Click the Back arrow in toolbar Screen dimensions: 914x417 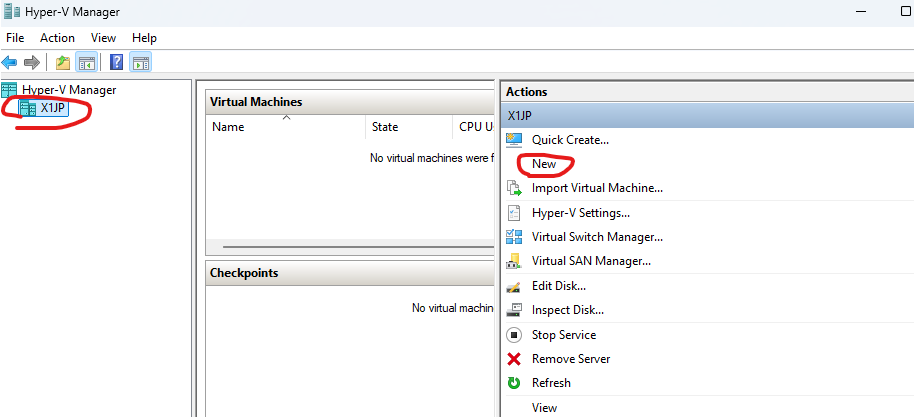(x=10, y=62)
